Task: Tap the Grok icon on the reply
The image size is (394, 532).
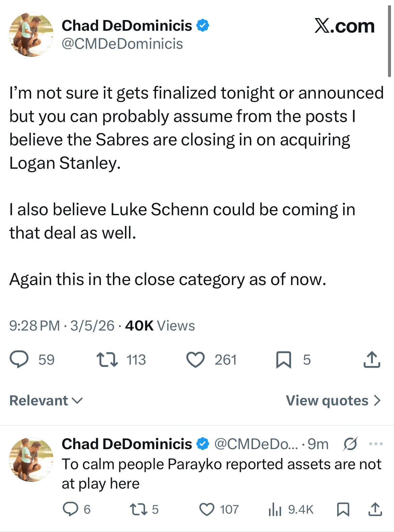Action: (350, 444)
